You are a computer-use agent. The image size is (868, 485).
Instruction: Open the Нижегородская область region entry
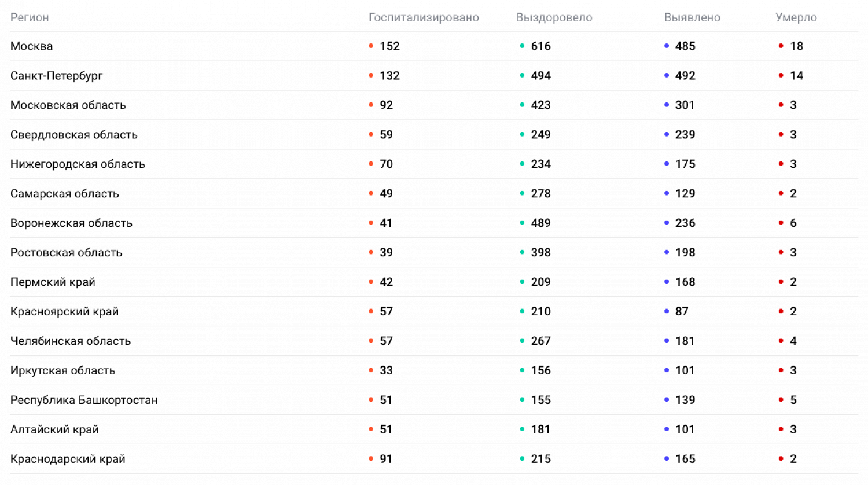point(78,164)
